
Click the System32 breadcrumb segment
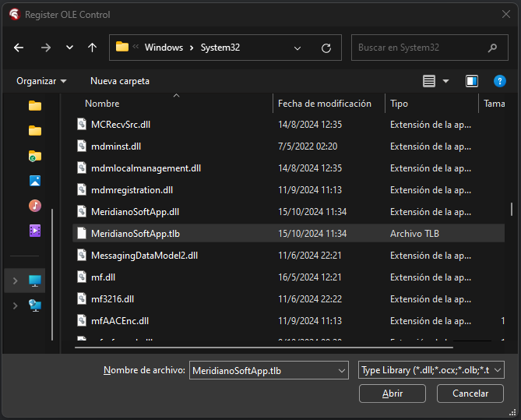[x=220, y=48]
